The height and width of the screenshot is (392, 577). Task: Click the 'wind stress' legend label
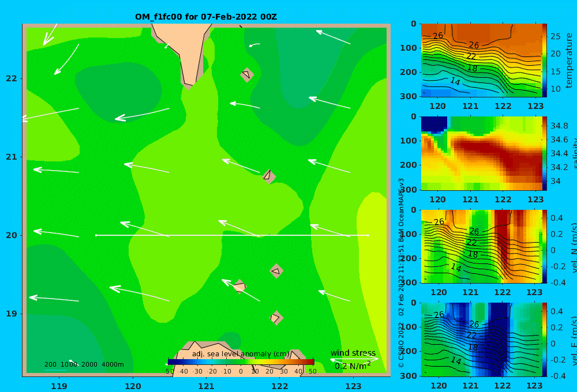tap(353, 353)
